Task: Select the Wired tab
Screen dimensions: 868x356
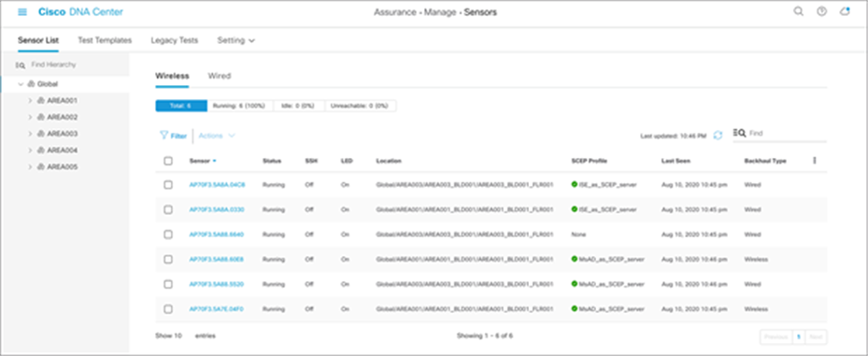Action: coord(220,76)
